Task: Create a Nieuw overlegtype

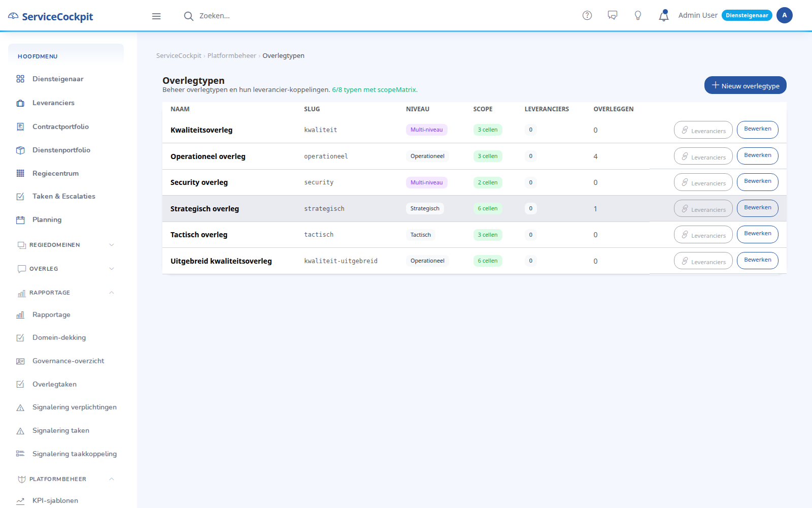Action: click(x=745, y=85)
